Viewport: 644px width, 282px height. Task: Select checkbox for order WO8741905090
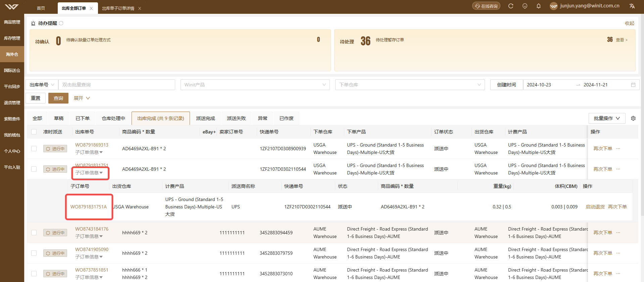(x=34, y=253)
